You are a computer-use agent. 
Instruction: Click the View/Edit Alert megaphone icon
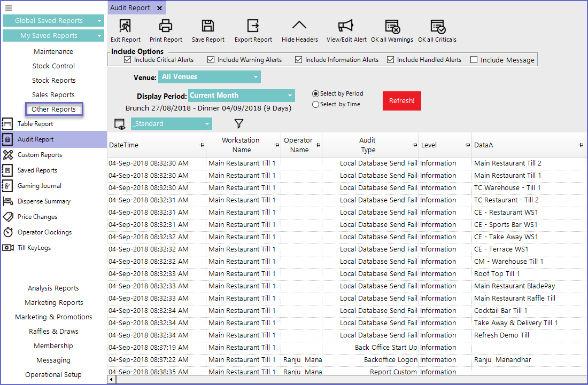pyautogui.click(x=346, y=26)
